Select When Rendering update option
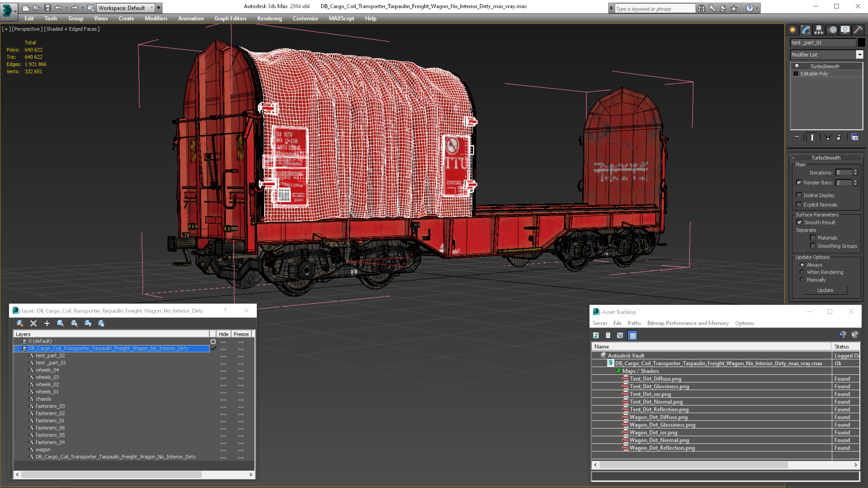868x488 pixels. 802,272
